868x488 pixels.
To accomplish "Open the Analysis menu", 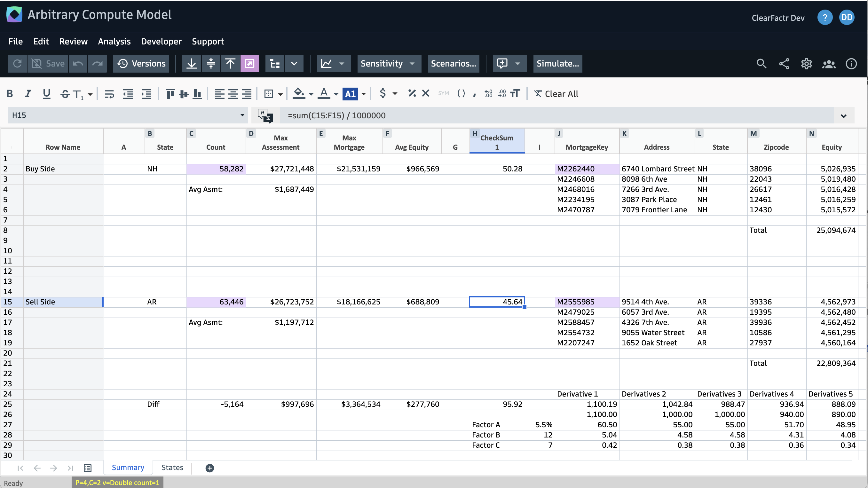I will pos(114,41).
